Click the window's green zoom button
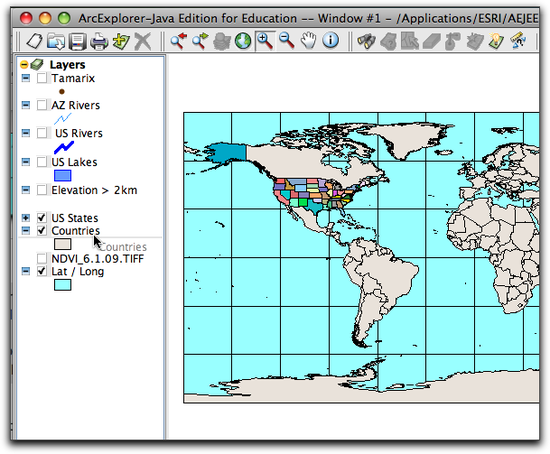This screenshot has width=550, height=454. [64, 18]
